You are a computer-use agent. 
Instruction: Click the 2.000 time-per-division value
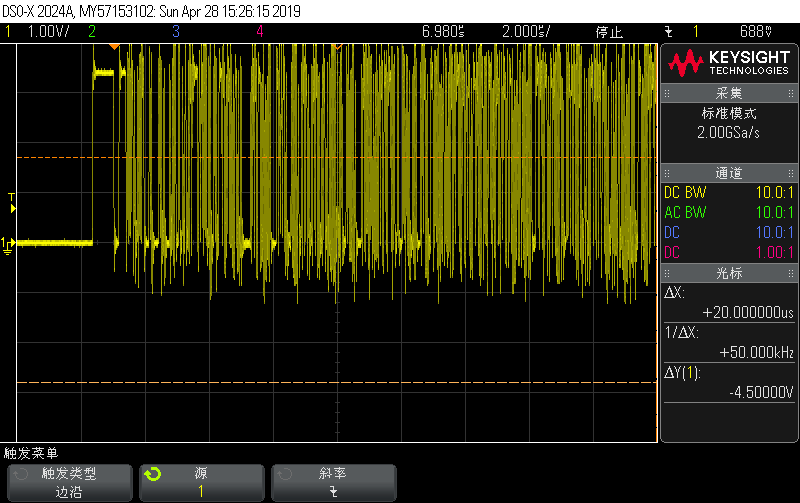tap(526, 32)
